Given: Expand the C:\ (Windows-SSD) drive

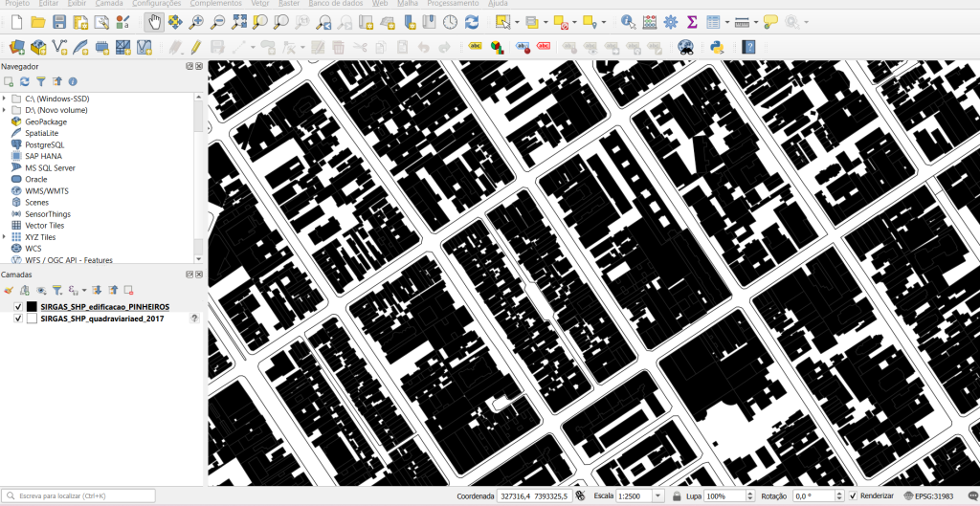Looking at the screenshot, I should pyautogui.click(x=5, y=99).
